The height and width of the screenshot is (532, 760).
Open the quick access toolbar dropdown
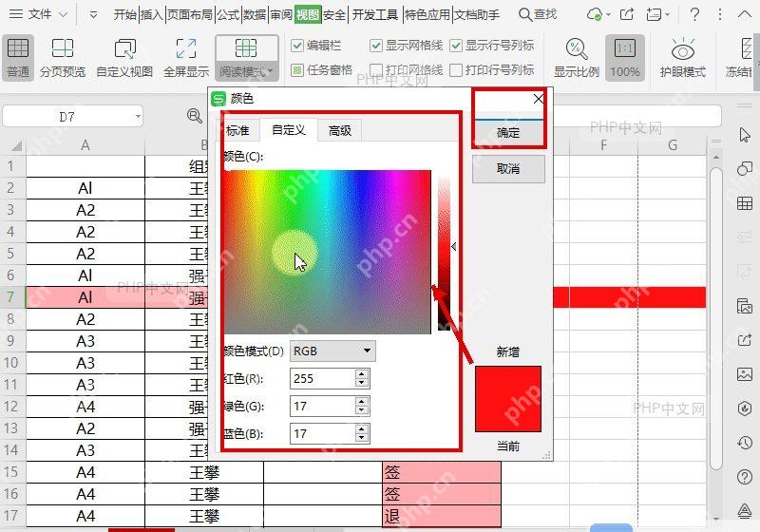93,15
